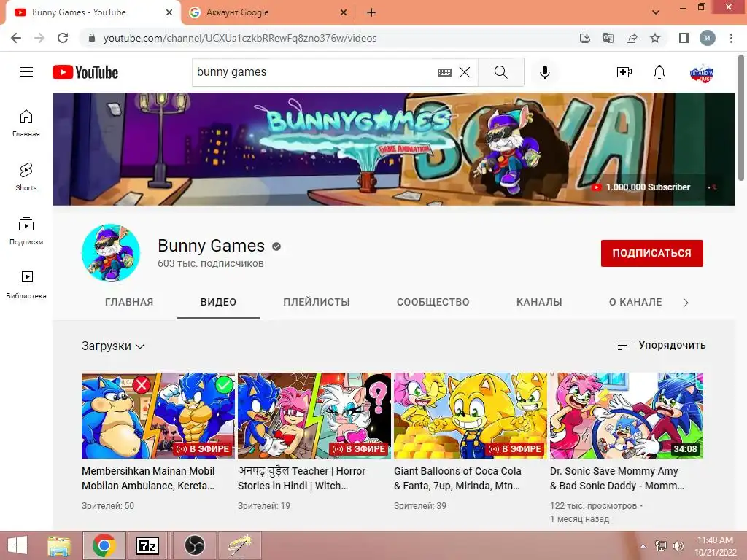This screenshot has width=747, height=560.
Task: Reload the page
Action: [x=63, y=38]
